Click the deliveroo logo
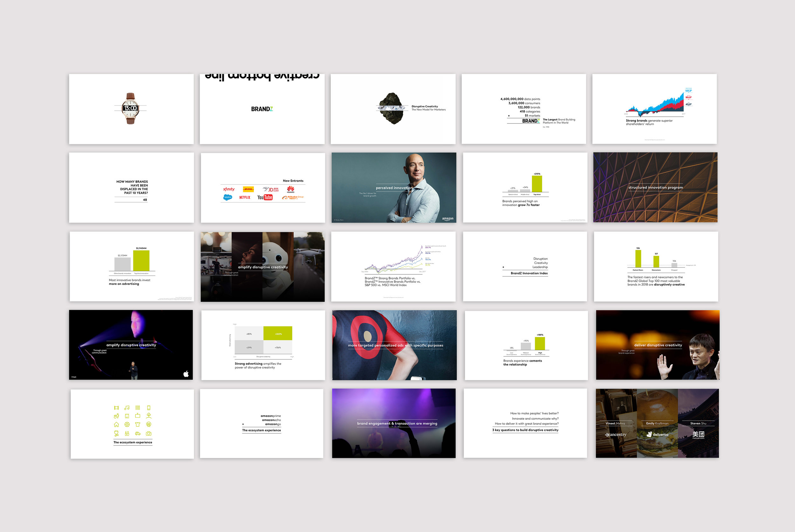The image size is (795, 532). click(657, 434)
